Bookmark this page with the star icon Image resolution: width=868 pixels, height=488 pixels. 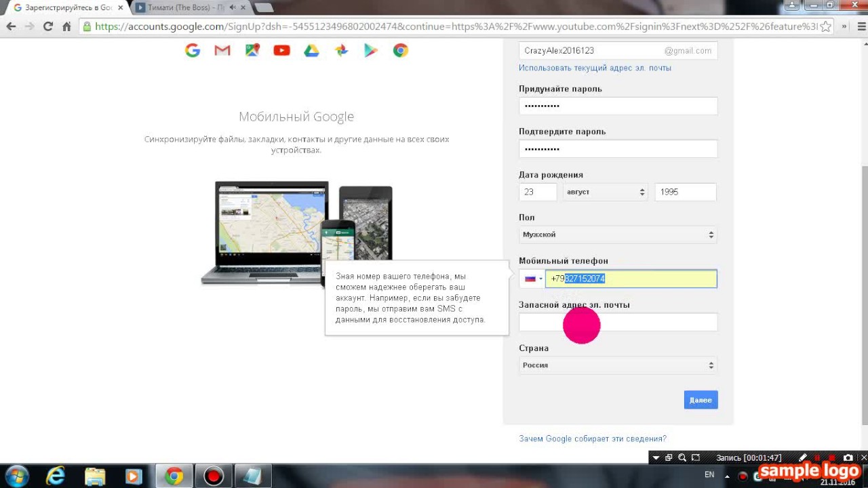825,26
